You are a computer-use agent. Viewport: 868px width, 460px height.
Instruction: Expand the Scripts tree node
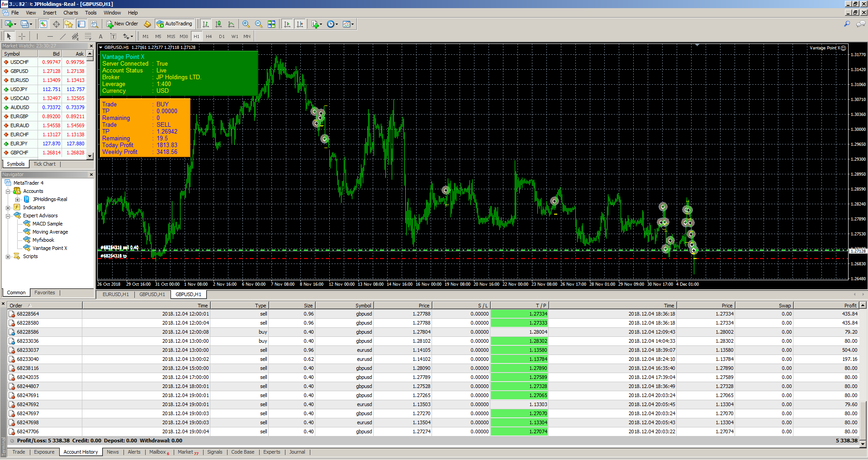pos(8,257)
